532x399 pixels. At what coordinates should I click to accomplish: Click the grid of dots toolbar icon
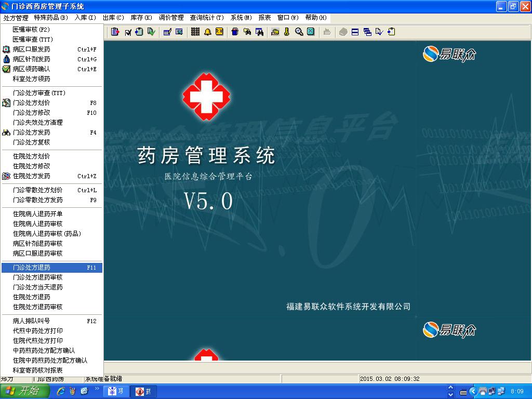tap(195, 32)
